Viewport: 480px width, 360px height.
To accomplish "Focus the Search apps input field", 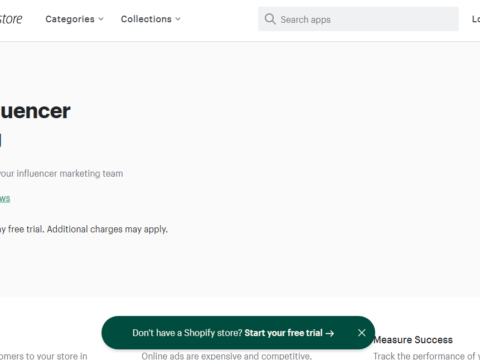I will 358,19.
